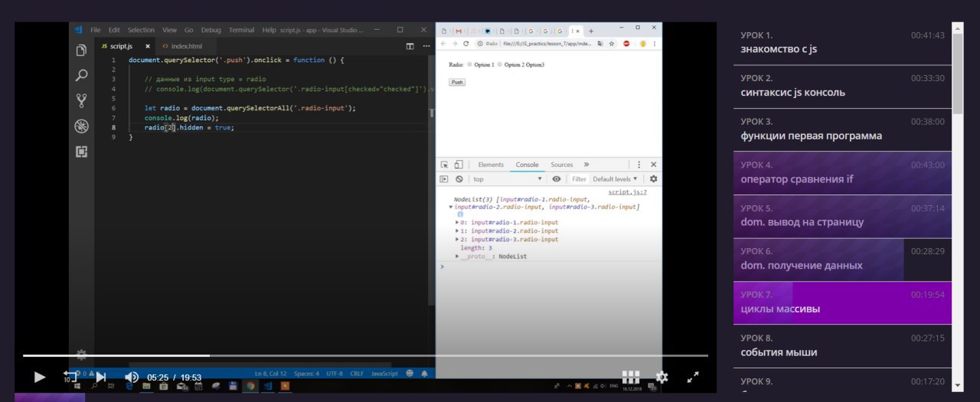Select the Option 1 radio button

coord(470,65)
